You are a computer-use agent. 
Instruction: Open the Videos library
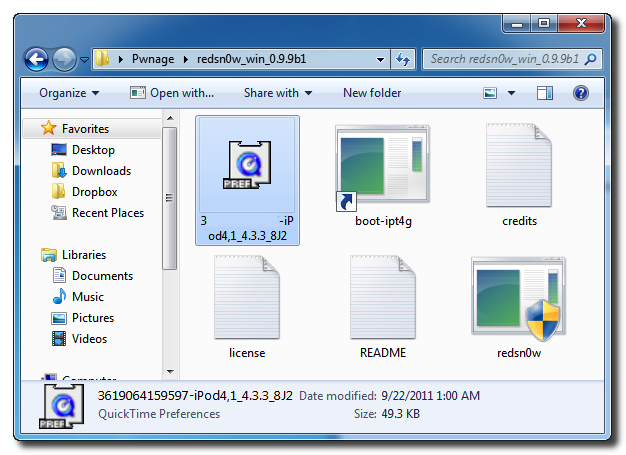pos(89,339)
